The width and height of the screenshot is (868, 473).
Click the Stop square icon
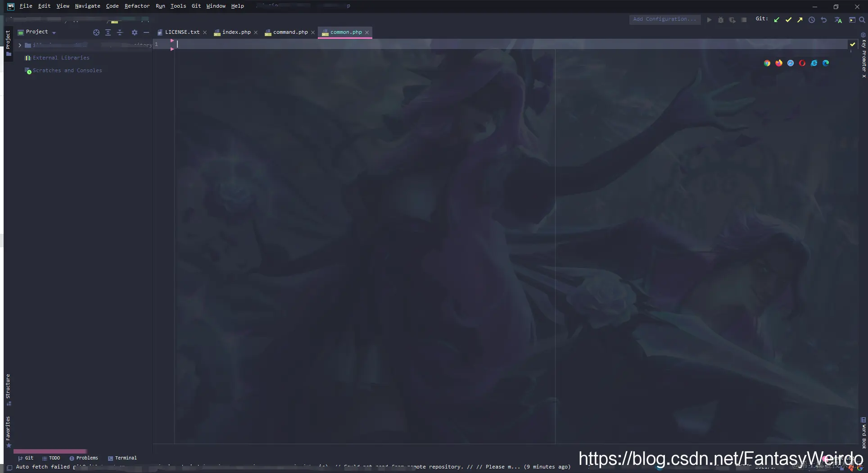(744, 20)
